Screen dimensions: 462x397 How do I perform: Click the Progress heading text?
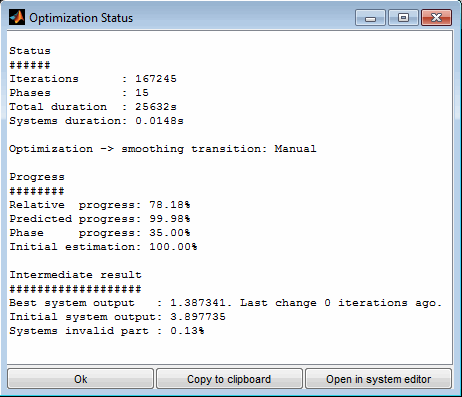pyautogui.click(x=37, y=177)
